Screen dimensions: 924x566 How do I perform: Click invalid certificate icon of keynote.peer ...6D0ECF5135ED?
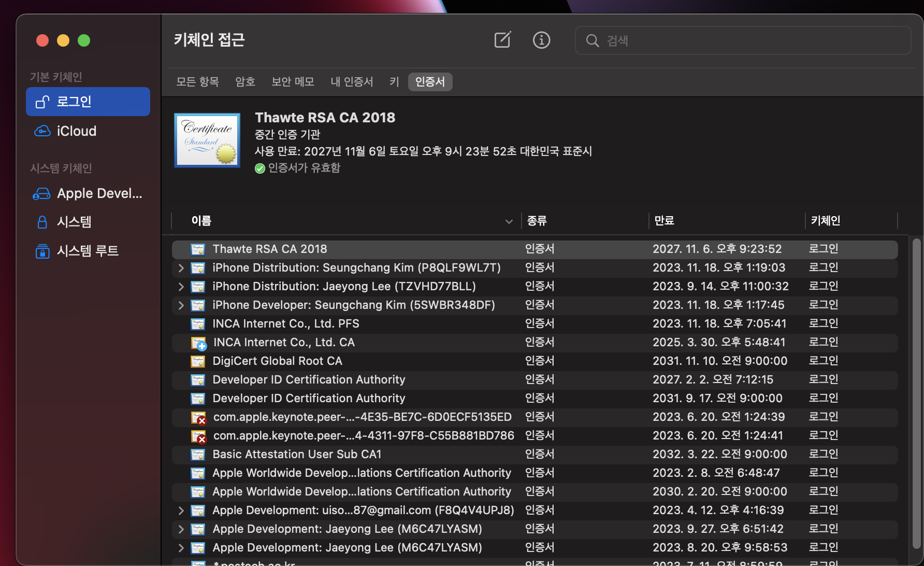pyautogui.click(x=199, y=418)
